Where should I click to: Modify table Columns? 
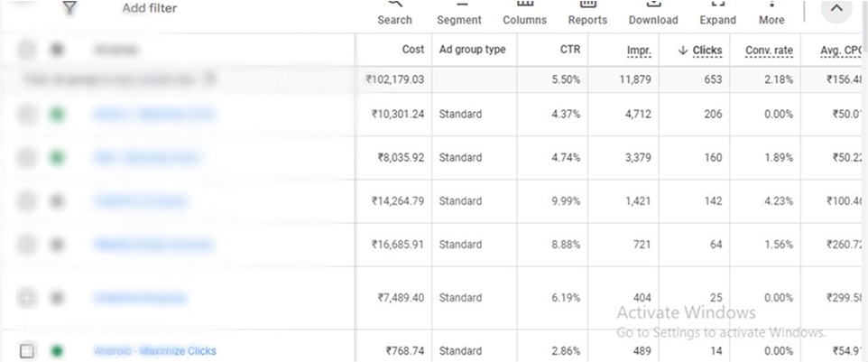tap(524, 14)
